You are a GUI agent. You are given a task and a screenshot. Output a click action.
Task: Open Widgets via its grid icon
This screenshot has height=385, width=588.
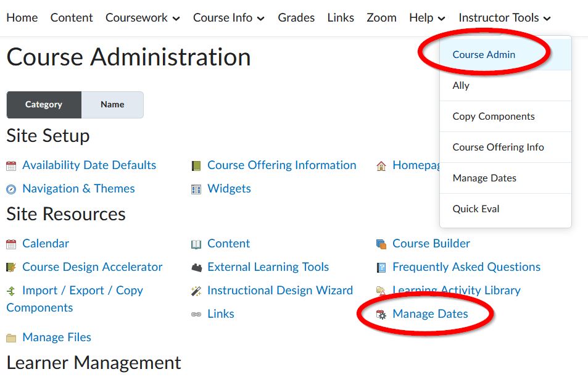coord(197,189)
